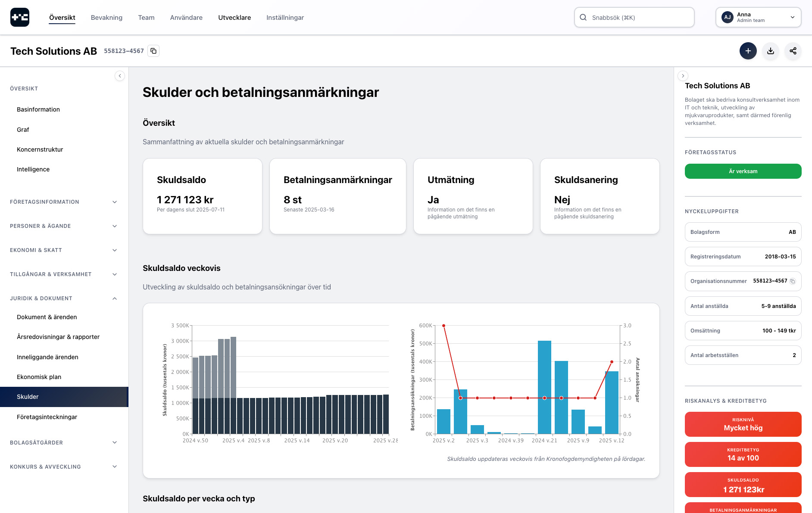This screenshot has width=812, height=513.
Task: Click the green Är verksam status badge
Action: tap(743, 171)
